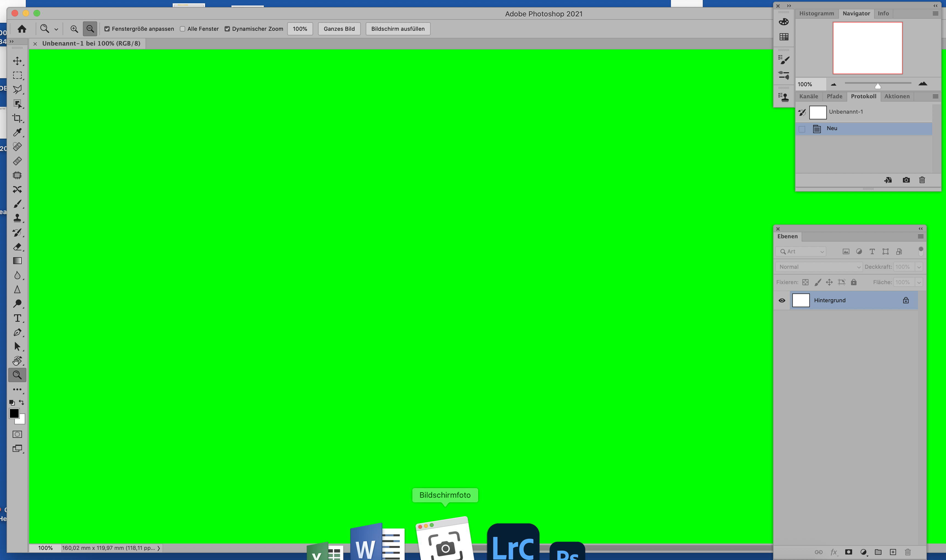946x560 pixels.
Task: Click the black foreground color swatch
Action: pos(13,413)
